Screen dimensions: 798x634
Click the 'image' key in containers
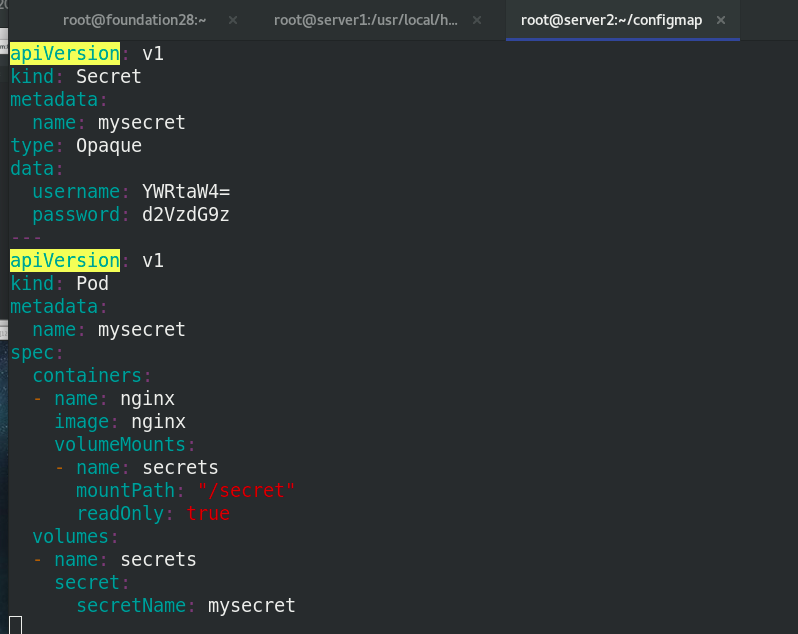tap(82, 422)
